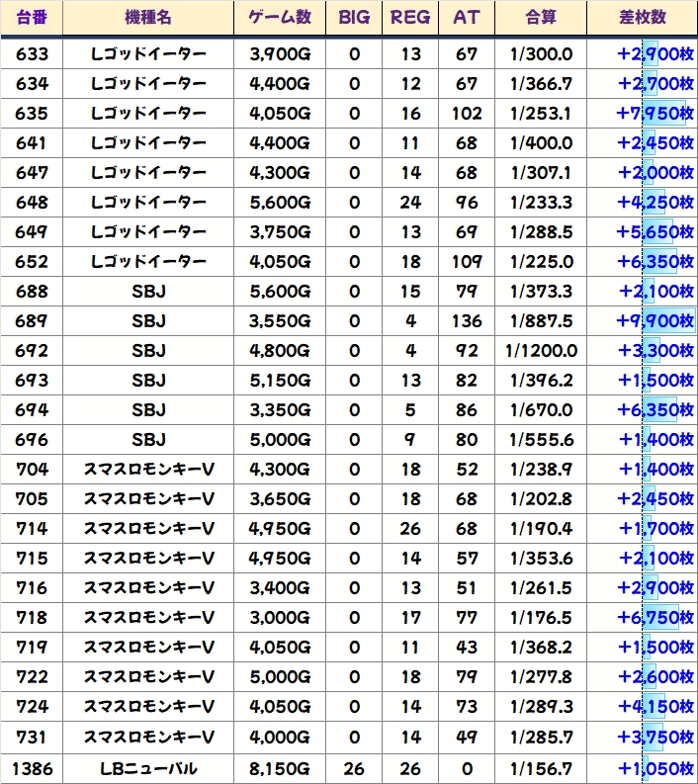Click the REG column header
698x784 pixels.
click(x=410, y=18)
